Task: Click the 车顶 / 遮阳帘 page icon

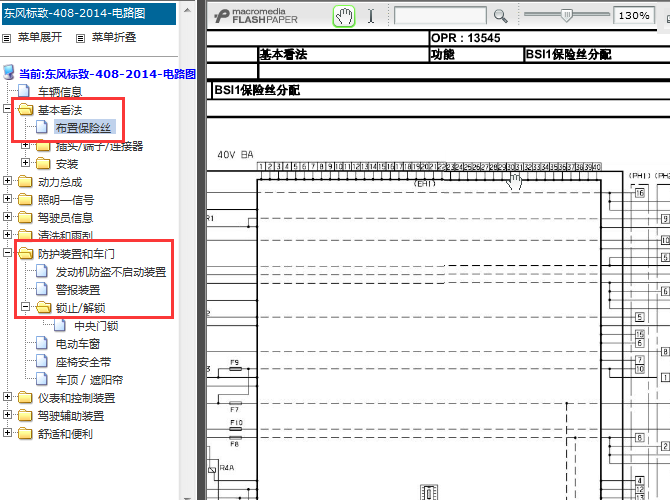Action: tap(42, 379)
